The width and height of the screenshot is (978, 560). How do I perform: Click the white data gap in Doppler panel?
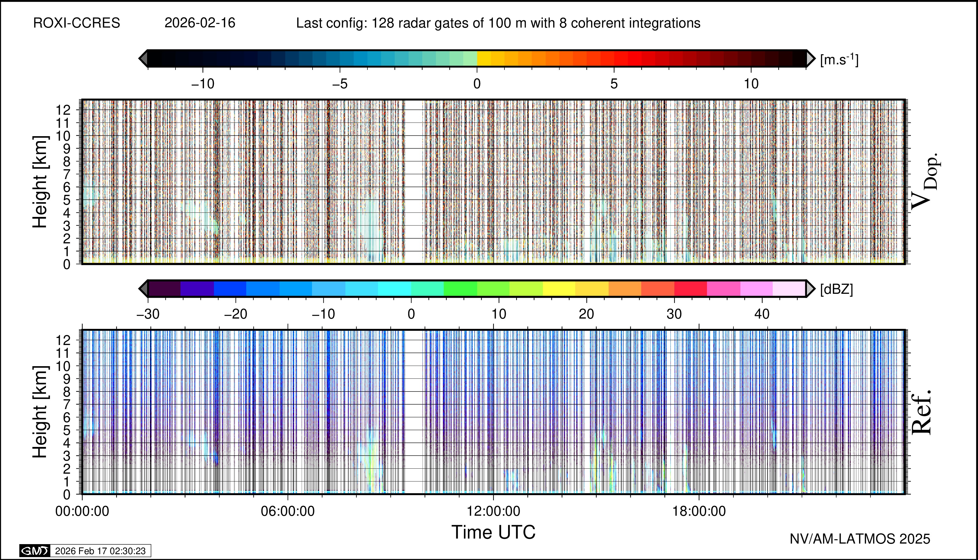[x=414, y=181]
